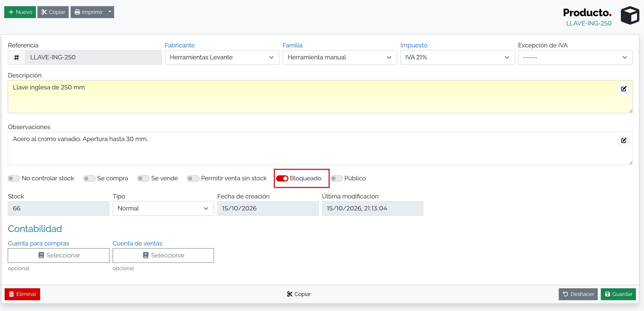644x311 pixels.
Task: Click the Observaciones text area
Action: [x=320, y=148]
